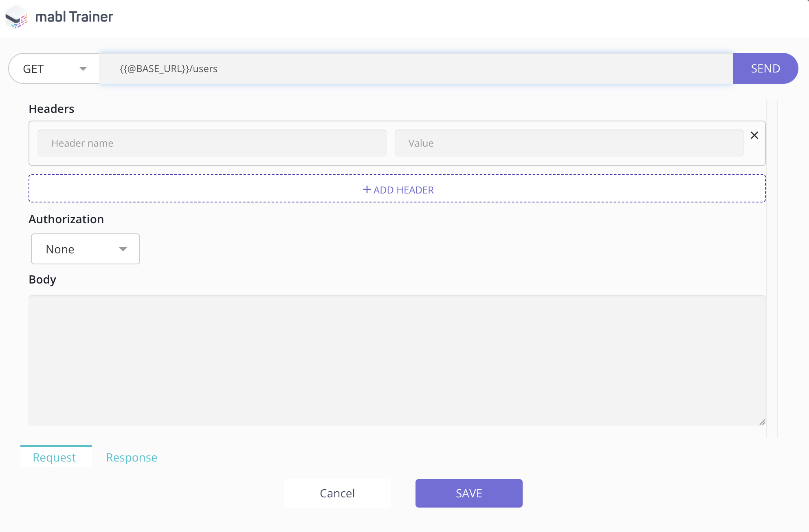Screen dimensions: 809x532
Task: Open the None authorization menu
Action: click(85, 249)
